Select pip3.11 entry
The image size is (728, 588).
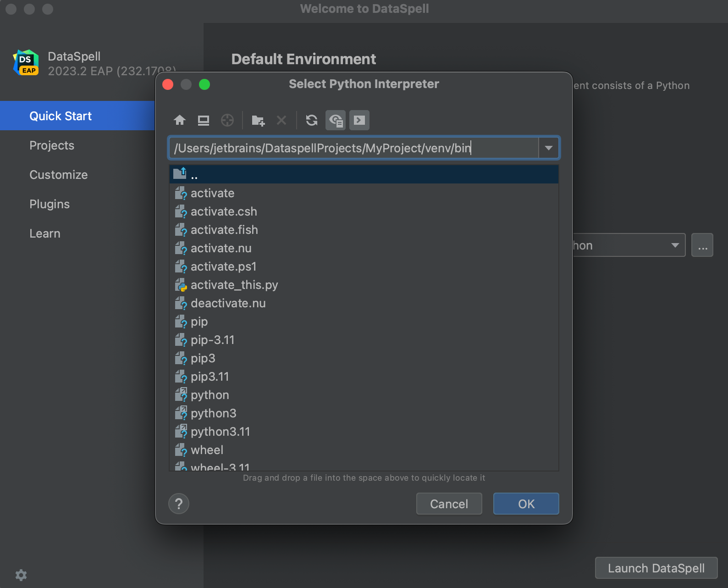tap(364, 377)
